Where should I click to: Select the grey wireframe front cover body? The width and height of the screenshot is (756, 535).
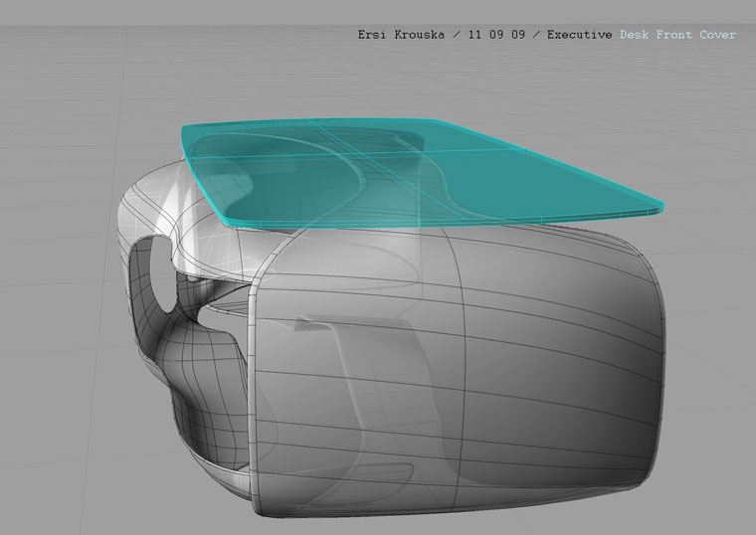458,371
